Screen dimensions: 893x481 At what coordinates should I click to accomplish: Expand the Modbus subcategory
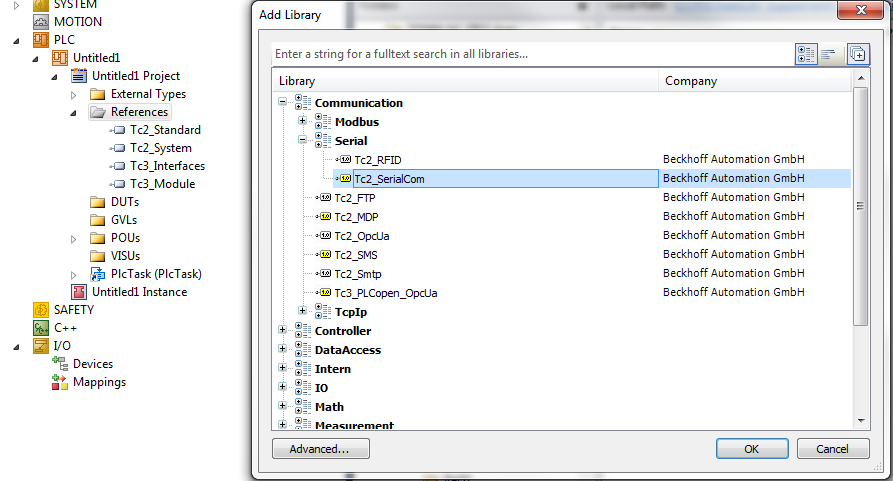click(x=302, y=121)
